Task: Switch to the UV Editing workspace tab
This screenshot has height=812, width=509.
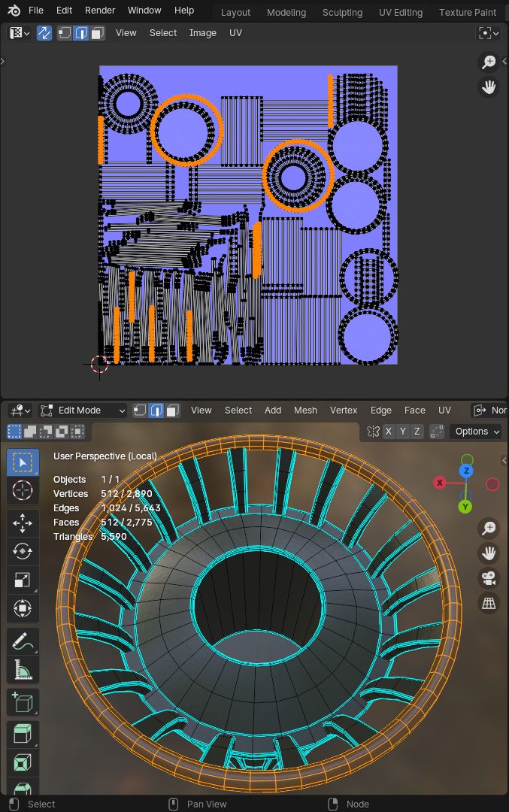Action: [x=401, y=13]
